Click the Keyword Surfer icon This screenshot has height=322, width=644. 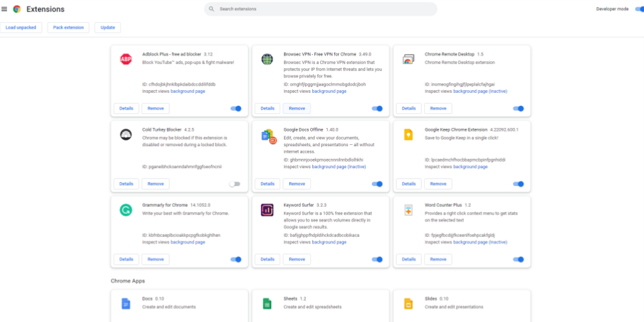[x=267, y=210]
